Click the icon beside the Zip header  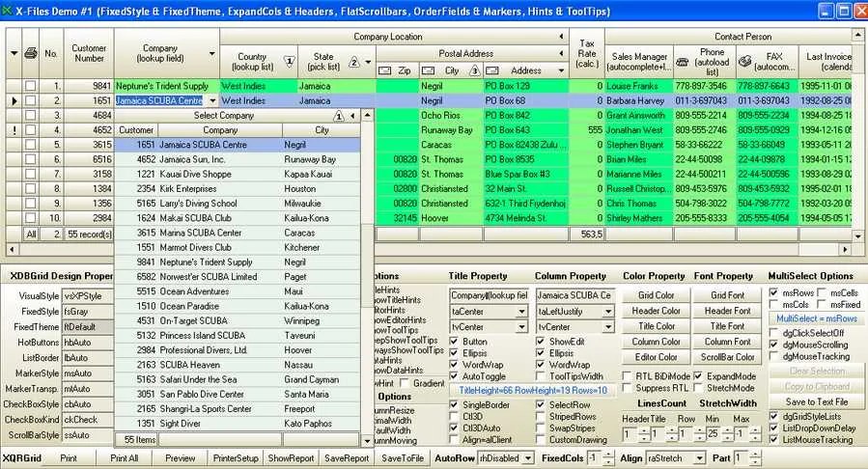point(384,70)
